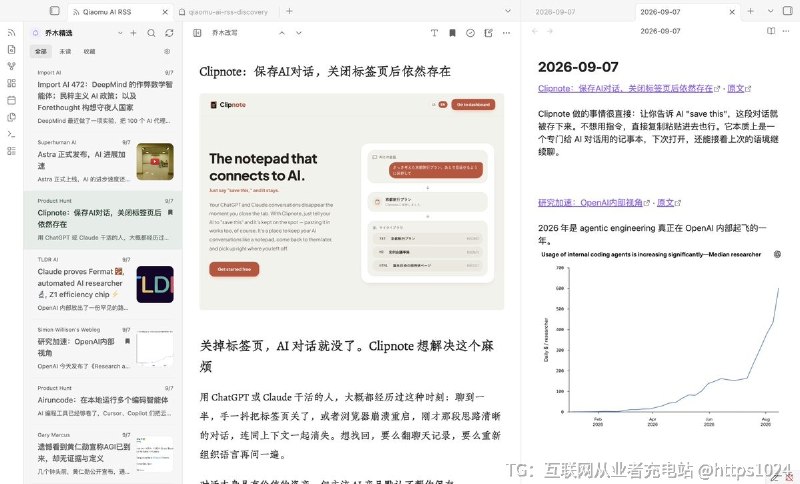Screen dimensions: 800x484
Task: Open 研究加速：OpenAI内部视角 article
Action: (x=103, y=349)
